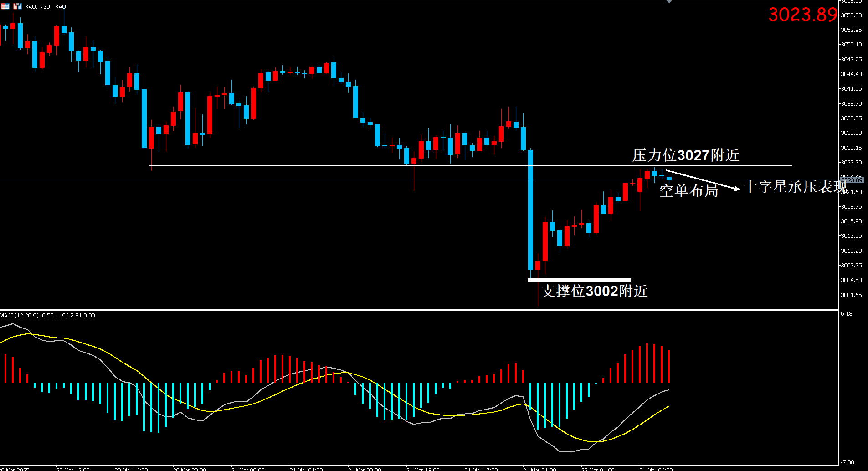Click the -7.00 MACD scale value

point(847,462)
